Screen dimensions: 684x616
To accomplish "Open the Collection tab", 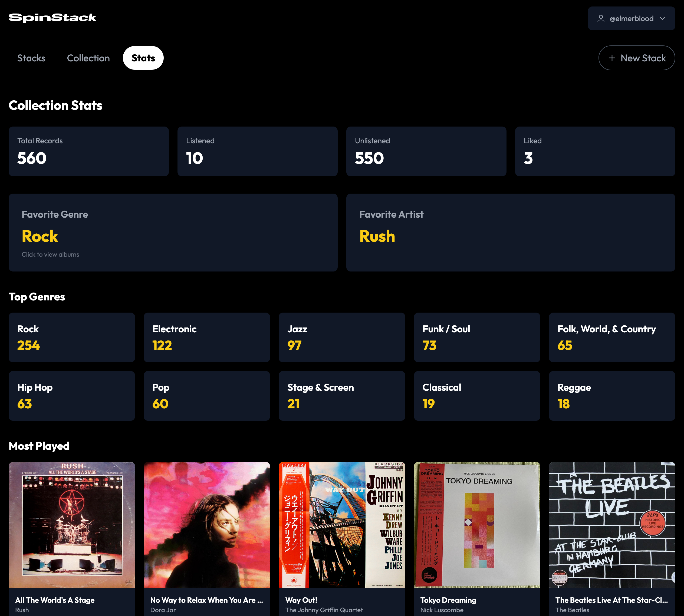I will [x=88, y=58].
